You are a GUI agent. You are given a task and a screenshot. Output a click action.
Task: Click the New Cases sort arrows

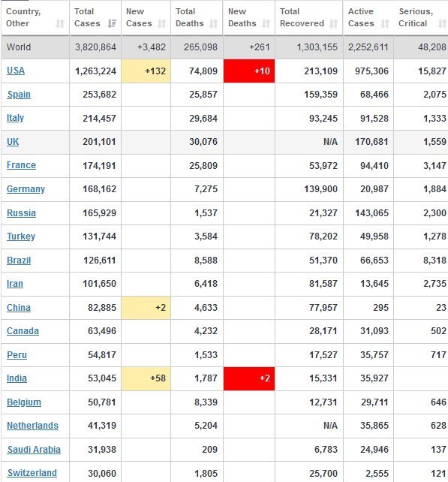point(161,24)
